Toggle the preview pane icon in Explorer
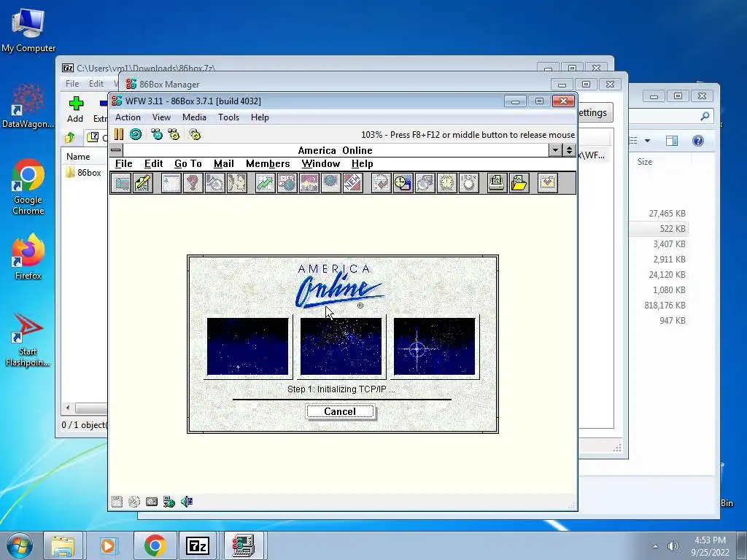This screenshot has height=560, width=747. [x=672, y=141]
